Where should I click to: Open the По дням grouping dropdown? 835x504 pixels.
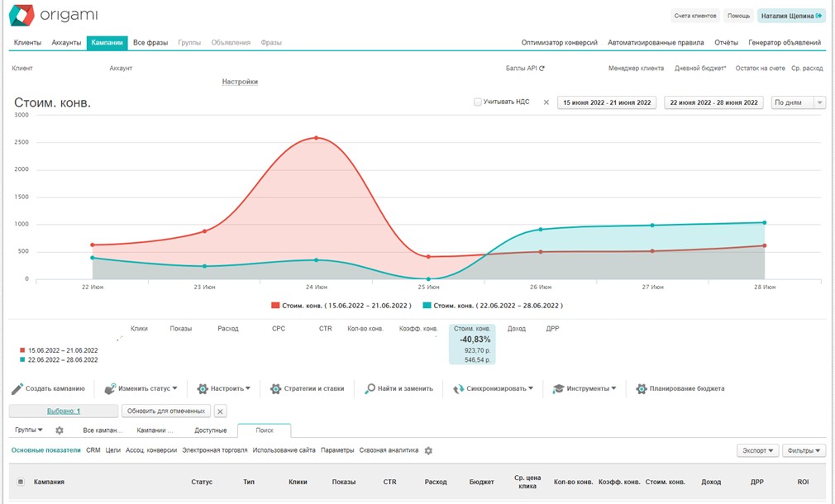pyautogui.click(x=798, y=102)
